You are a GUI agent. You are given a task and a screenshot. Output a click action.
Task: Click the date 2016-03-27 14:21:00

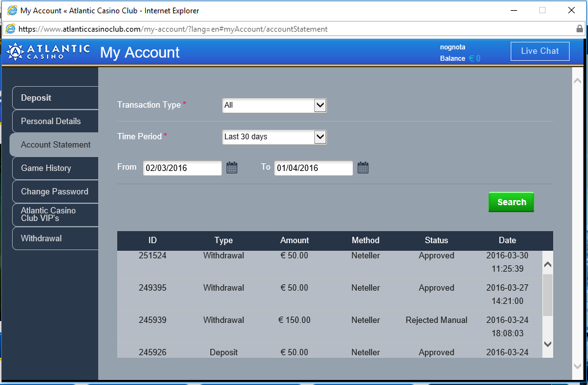508,294
